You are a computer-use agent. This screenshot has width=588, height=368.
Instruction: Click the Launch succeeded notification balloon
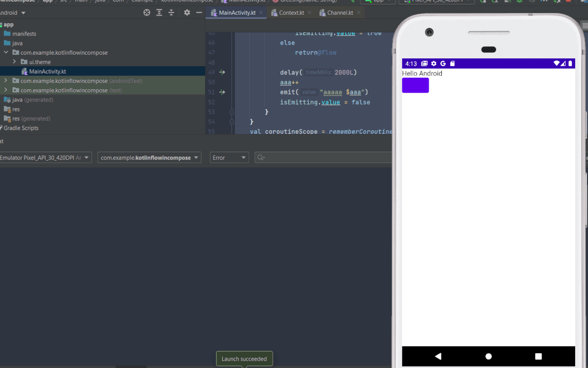pyautogui.click(x=244, y=359)
